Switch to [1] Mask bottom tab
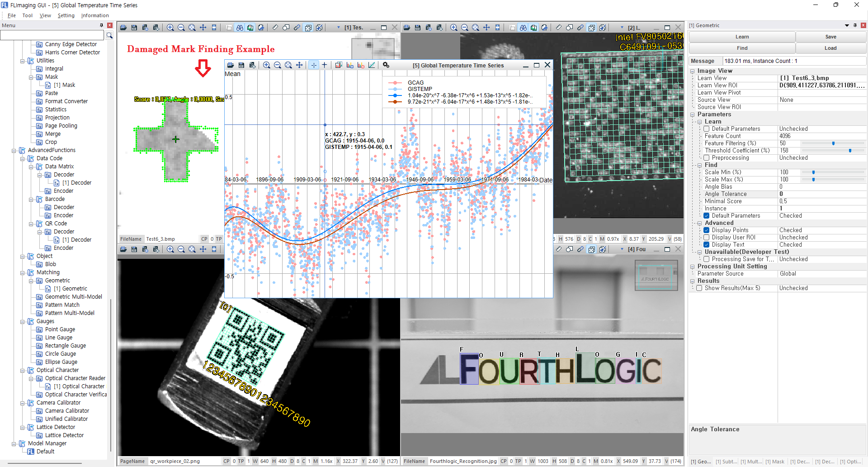Viewport: 868px width, 467px height. [x=775, y=462]
